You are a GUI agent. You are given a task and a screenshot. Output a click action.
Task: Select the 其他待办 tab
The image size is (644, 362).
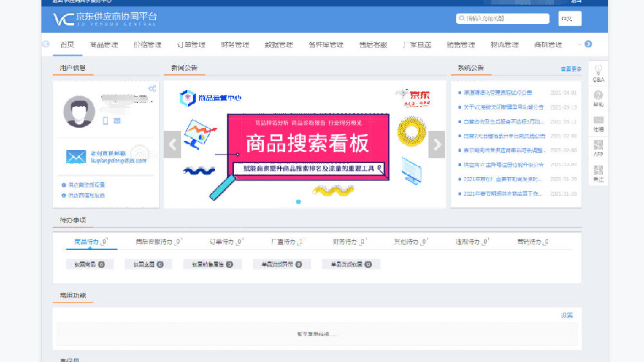[411, 242]
